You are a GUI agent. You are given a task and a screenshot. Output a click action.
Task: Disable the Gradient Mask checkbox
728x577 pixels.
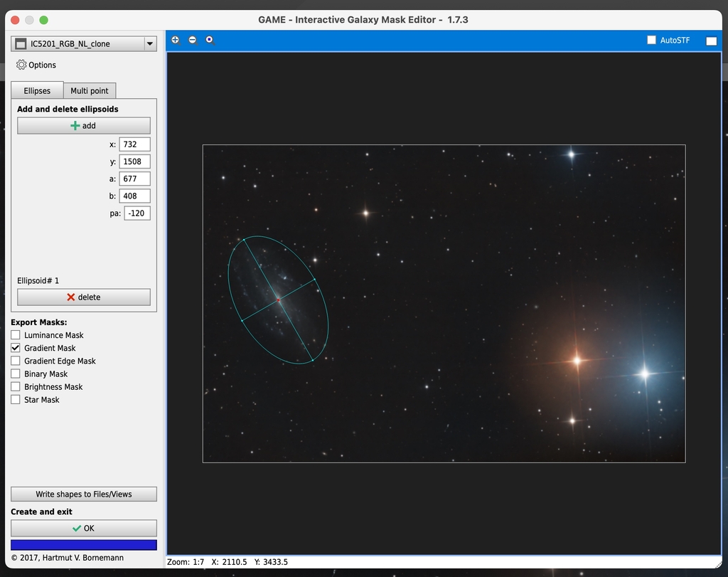pos(16,348)
